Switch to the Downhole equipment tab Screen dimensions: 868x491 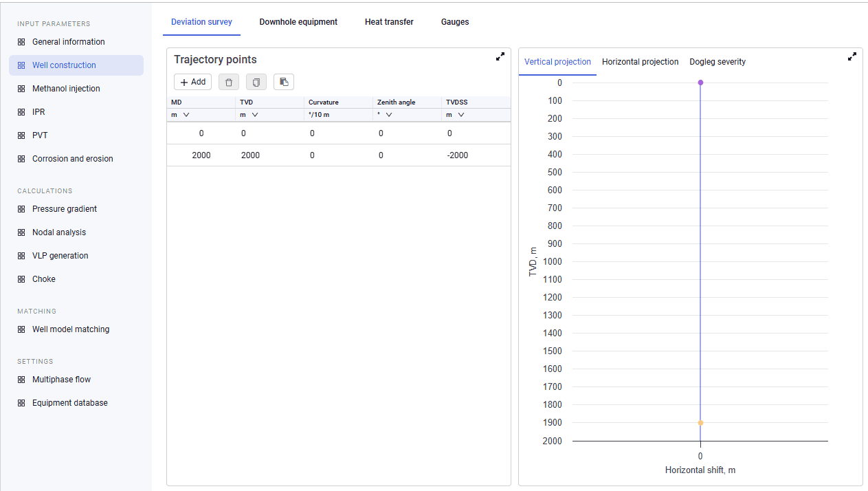pyautogui.click(x=298, y=22)
